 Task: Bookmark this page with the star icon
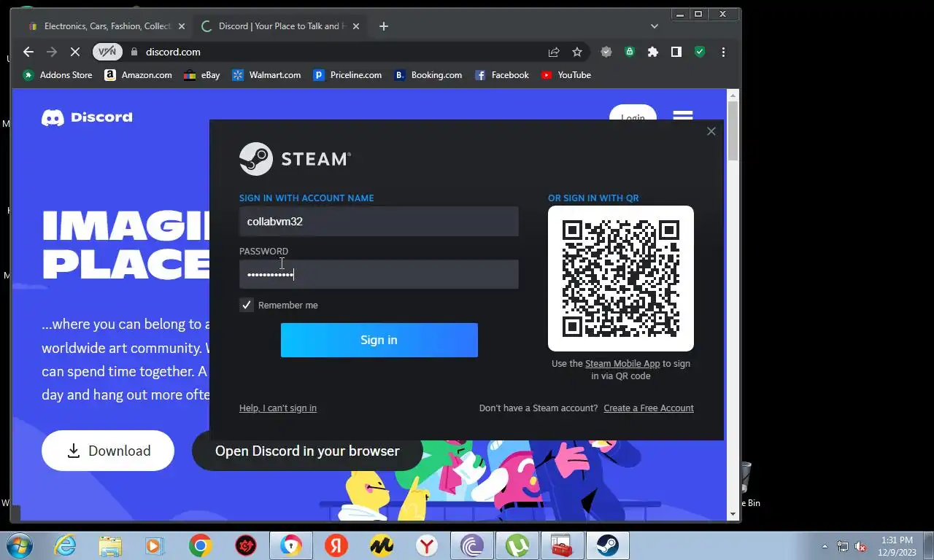pos(577,52)
